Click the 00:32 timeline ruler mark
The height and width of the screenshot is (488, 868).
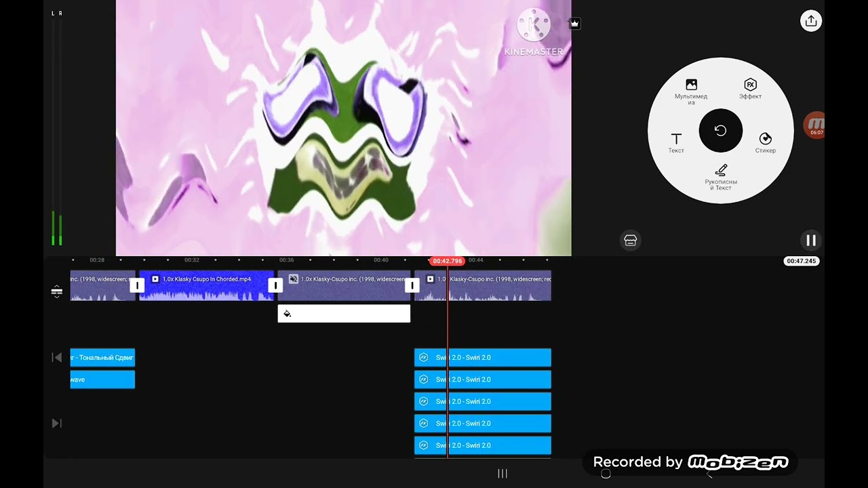192,260
